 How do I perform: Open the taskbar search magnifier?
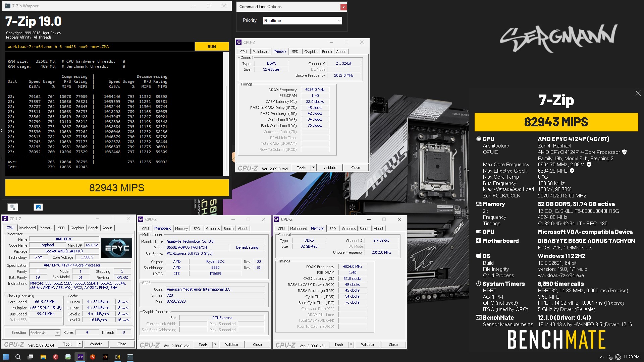point(18,357)
